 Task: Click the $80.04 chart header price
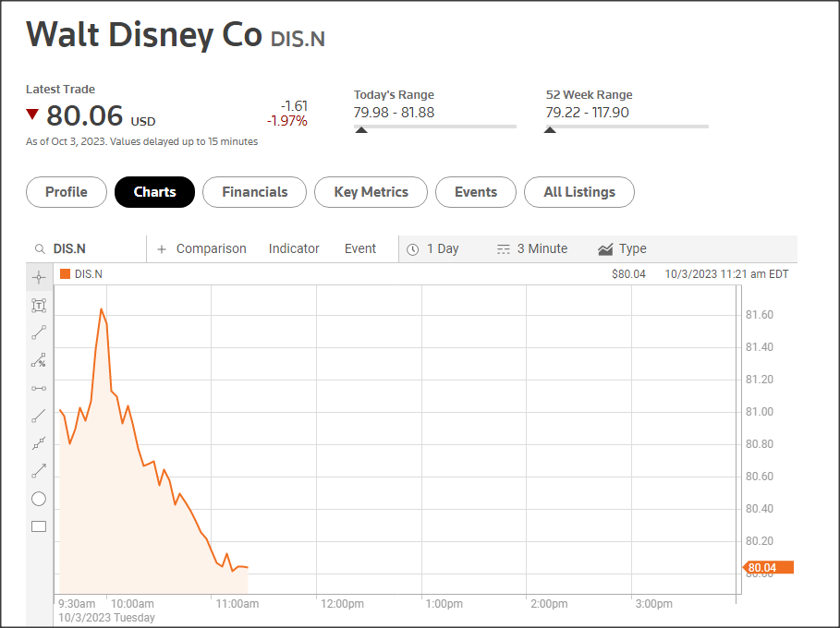click(628, 274)
